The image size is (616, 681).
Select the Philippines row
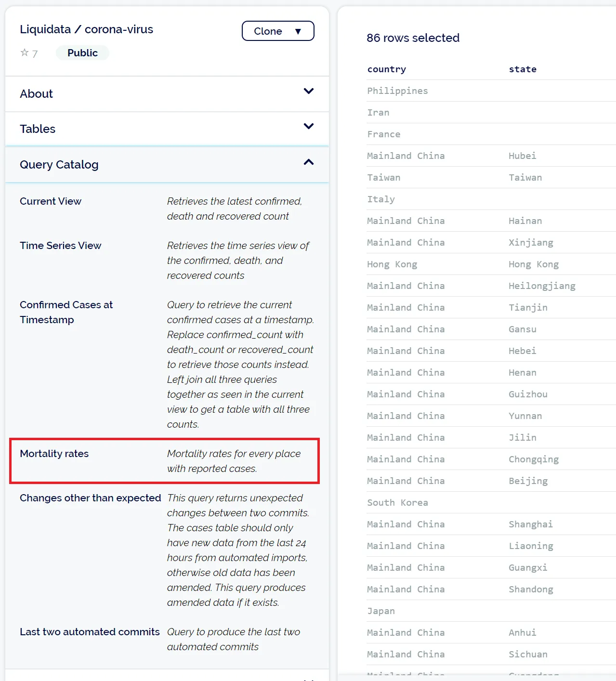pyautogui.click(x=397, y=91)
